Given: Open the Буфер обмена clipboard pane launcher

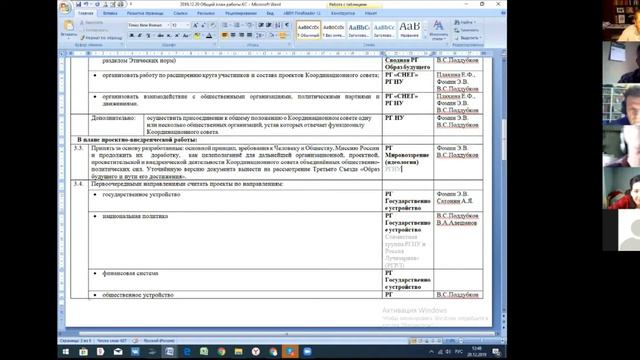Looking at the screenshot, I should click(x=122, y=44).
